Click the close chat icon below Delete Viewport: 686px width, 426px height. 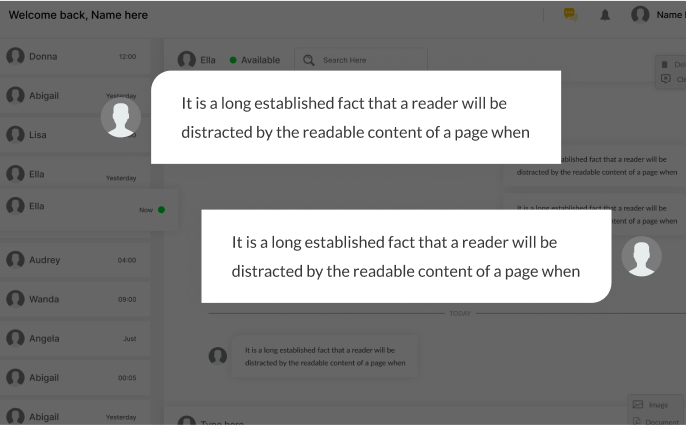tap(665, 79)
